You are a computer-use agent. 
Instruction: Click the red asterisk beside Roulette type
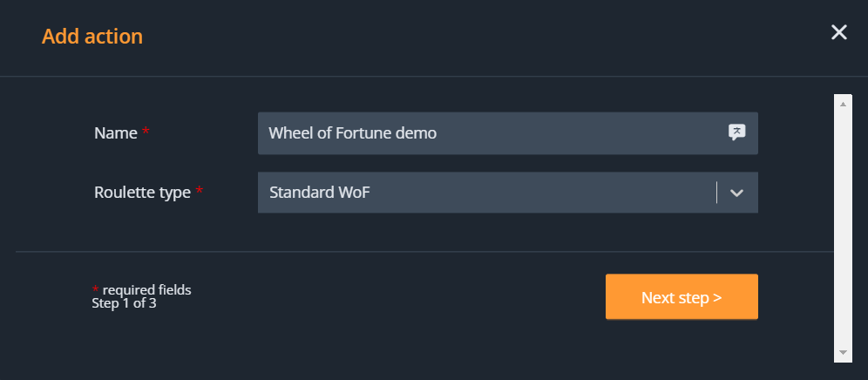tap(200, 192)
